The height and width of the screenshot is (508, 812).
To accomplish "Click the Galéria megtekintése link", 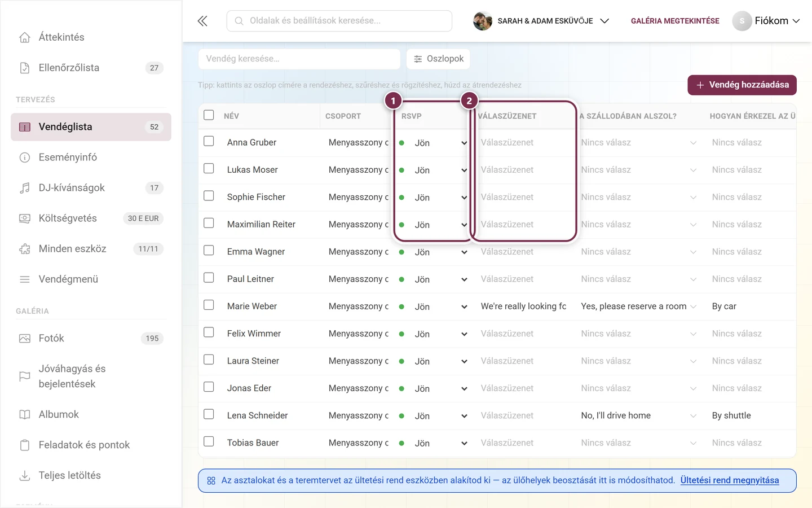I will pyautogui.click(x=675, y=21).
